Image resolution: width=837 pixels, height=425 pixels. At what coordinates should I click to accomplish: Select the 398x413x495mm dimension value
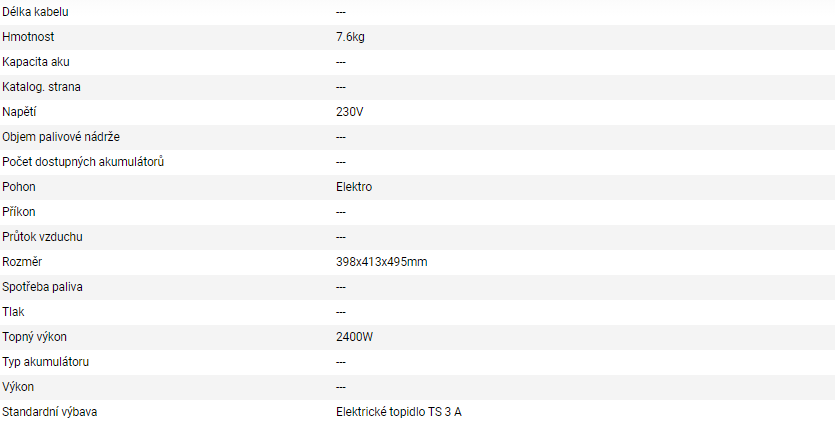(382, 262)
